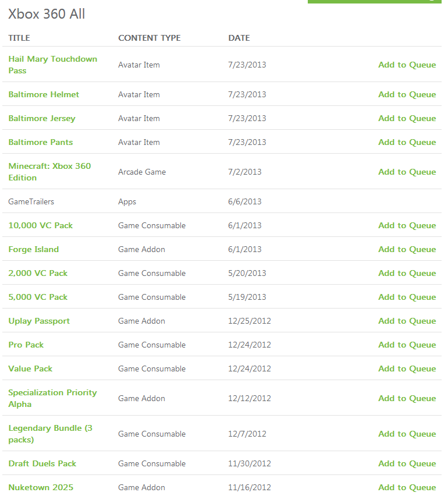Add 2,000 VC Pack to queue
This screenshot has height=496, width=448.
point(407,273)
